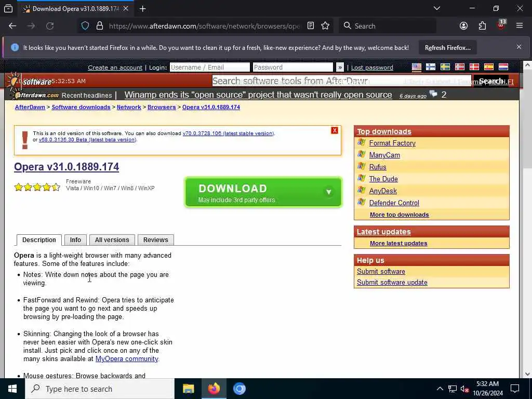
Task: Open Rufus top download
Action: coord(378,167)
